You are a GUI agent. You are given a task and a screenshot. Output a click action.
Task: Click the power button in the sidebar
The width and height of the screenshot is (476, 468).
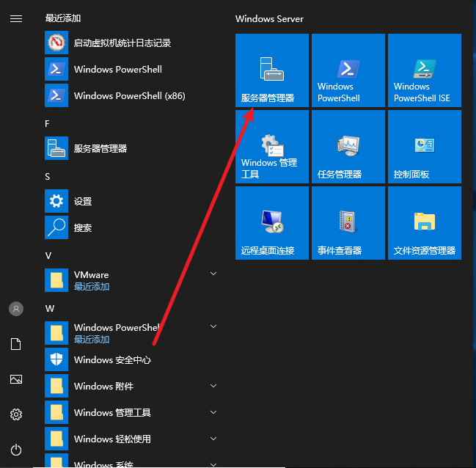coord(16,450)
